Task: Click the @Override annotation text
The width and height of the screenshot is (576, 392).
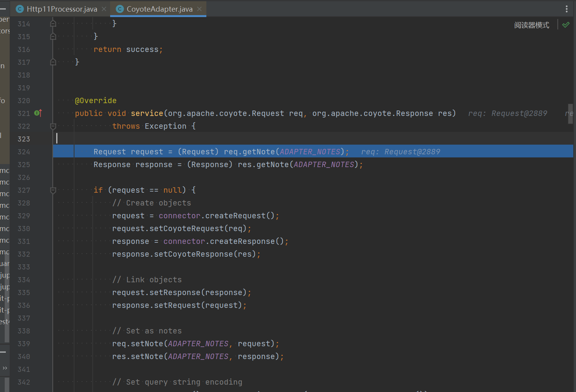Action: (x=95, y=100)
